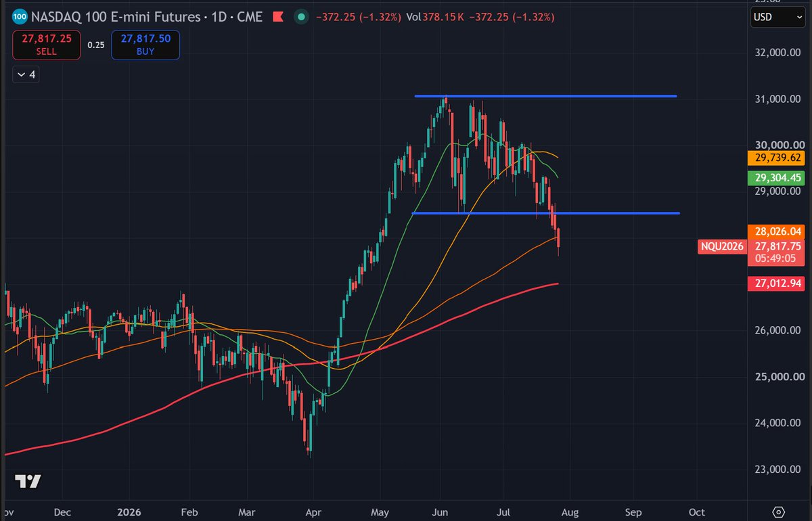
Task: Click the BUY 27,817.50 button
Action: tap(145, 45)
